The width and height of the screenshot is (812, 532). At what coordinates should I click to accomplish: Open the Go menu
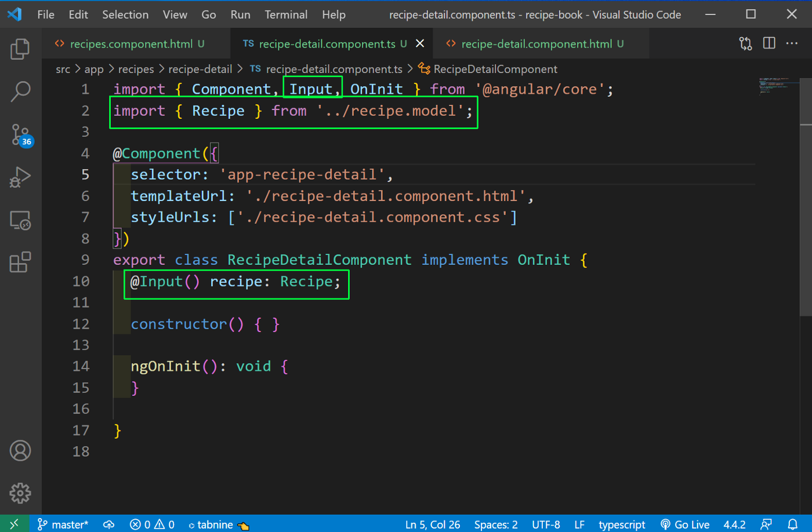[209, 14]
